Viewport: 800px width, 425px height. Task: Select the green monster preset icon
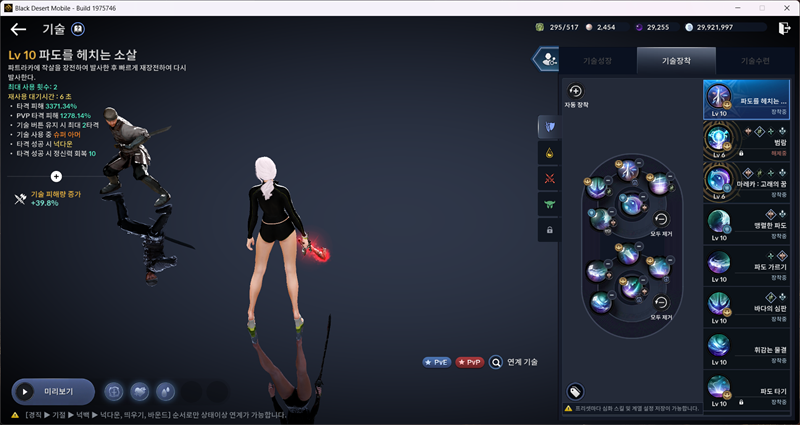click(x=549, y=204)
